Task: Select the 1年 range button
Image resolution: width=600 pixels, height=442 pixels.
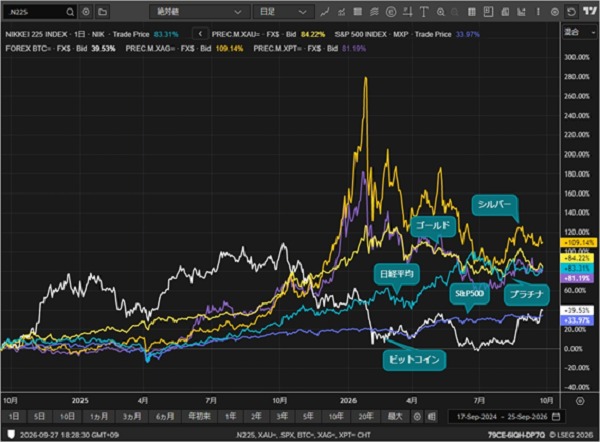Action: click(x=230, y=416)
